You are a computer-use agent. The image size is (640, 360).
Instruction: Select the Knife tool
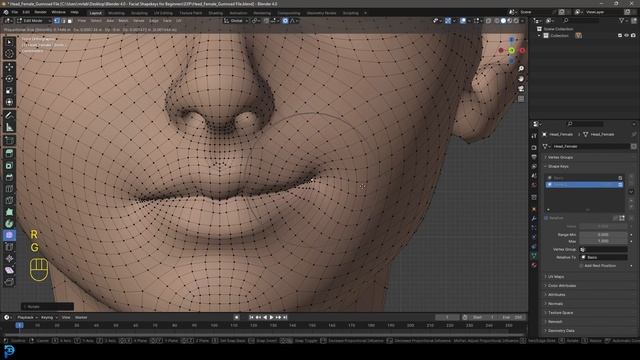click(x=9, y=200)
